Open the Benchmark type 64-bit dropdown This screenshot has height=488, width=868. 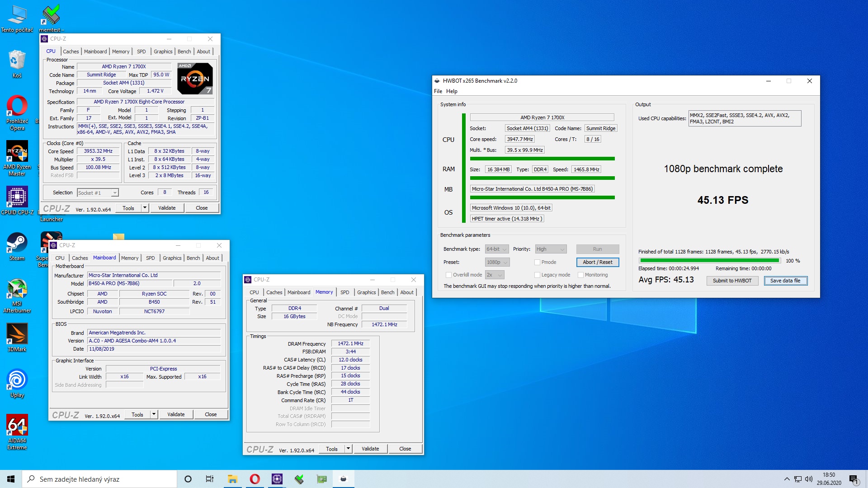(496, 249)
